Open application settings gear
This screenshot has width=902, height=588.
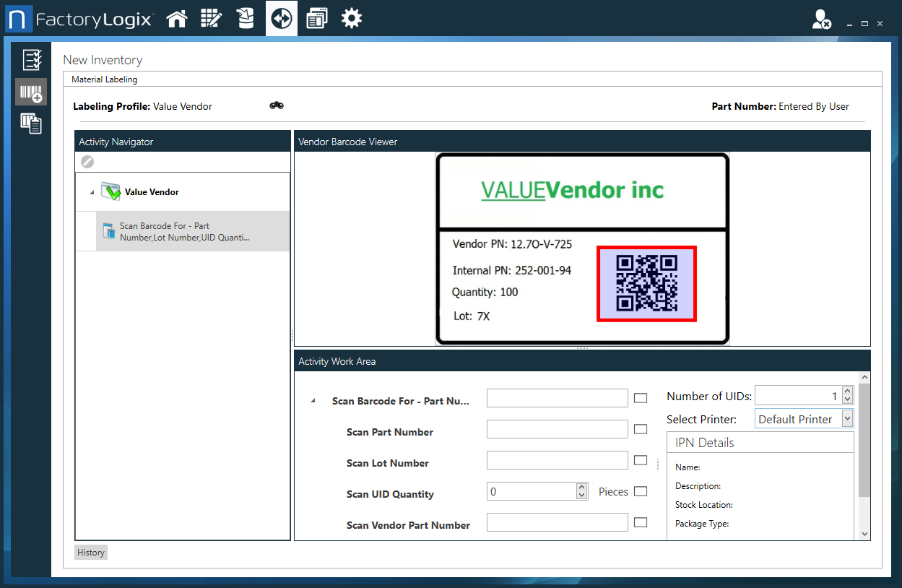pos(351,18)
